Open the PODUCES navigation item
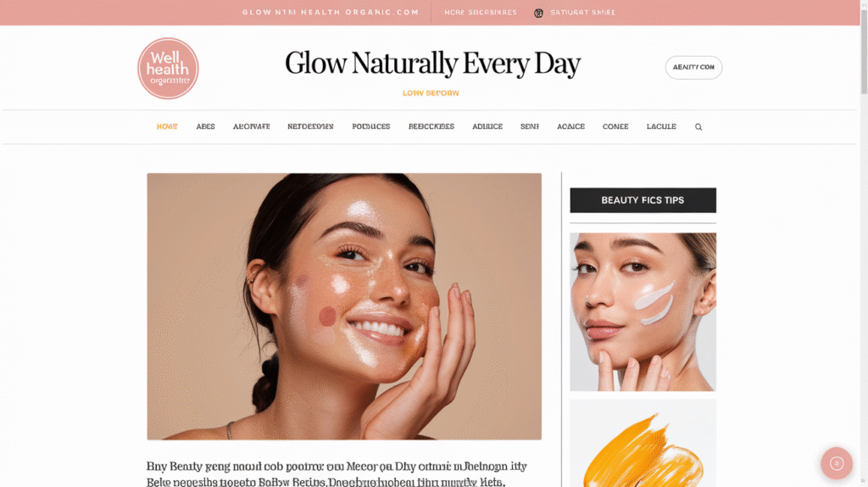Screen dimensions: 868x487 [371, 126]
